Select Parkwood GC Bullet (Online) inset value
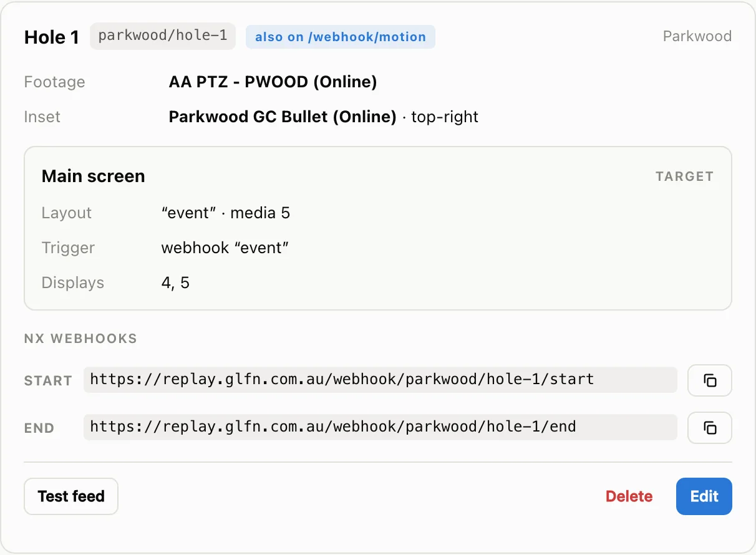This screenshot has width=756, height=555. pyautogui.click(x=283, y=117)
